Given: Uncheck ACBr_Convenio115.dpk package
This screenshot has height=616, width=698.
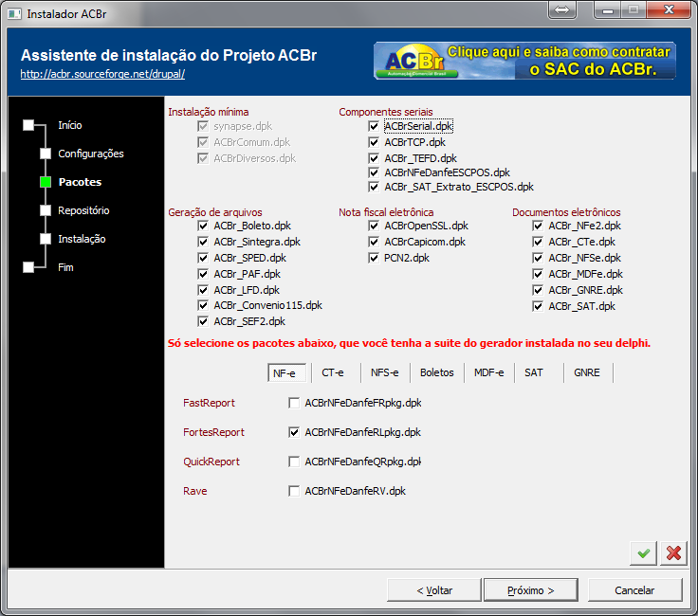Looking at the screenshot, I should coord(203,305).
